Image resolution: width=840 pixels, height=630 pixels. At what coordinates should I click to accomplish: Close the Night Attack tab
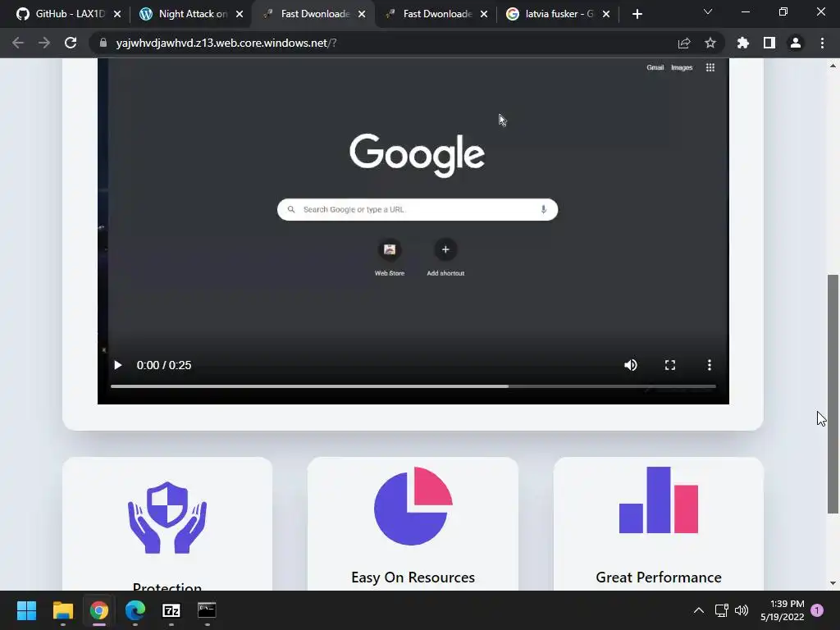click(240, 14)
